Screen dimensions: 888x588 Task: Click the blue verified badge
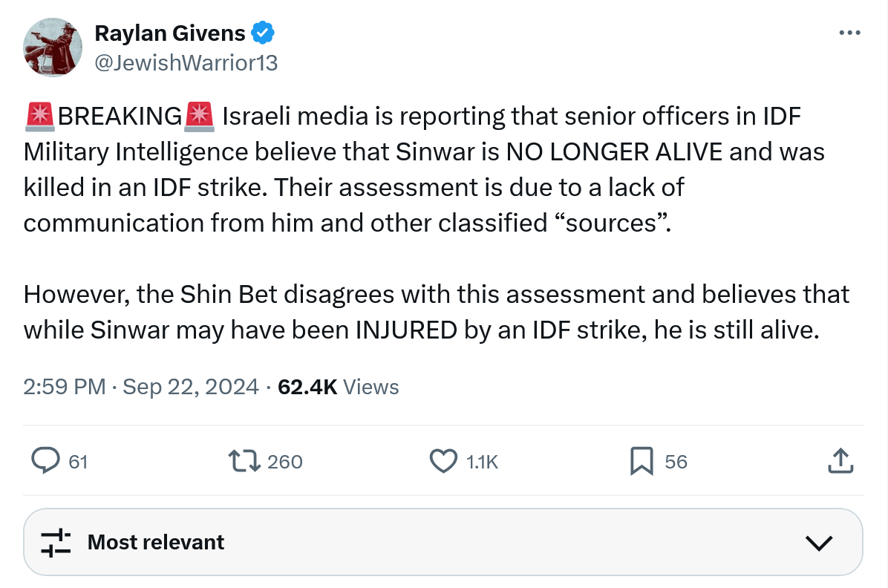point(264,33)
